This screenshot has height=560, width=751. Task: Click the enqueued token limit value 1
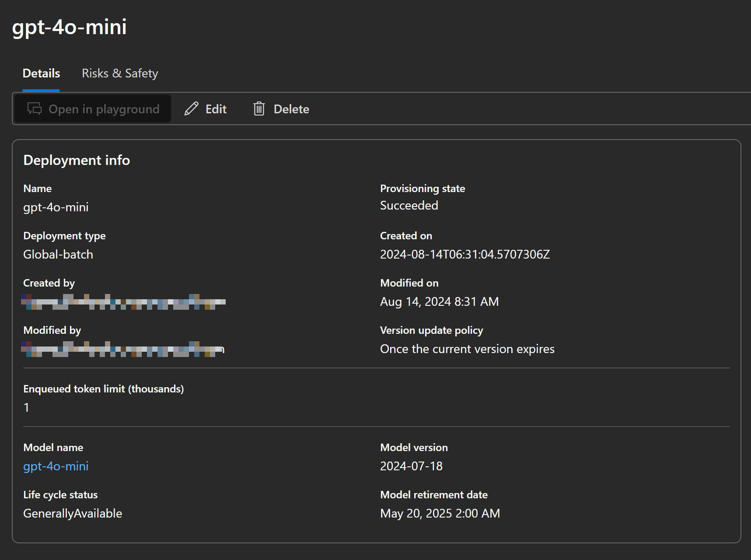[x=26, y=408]
